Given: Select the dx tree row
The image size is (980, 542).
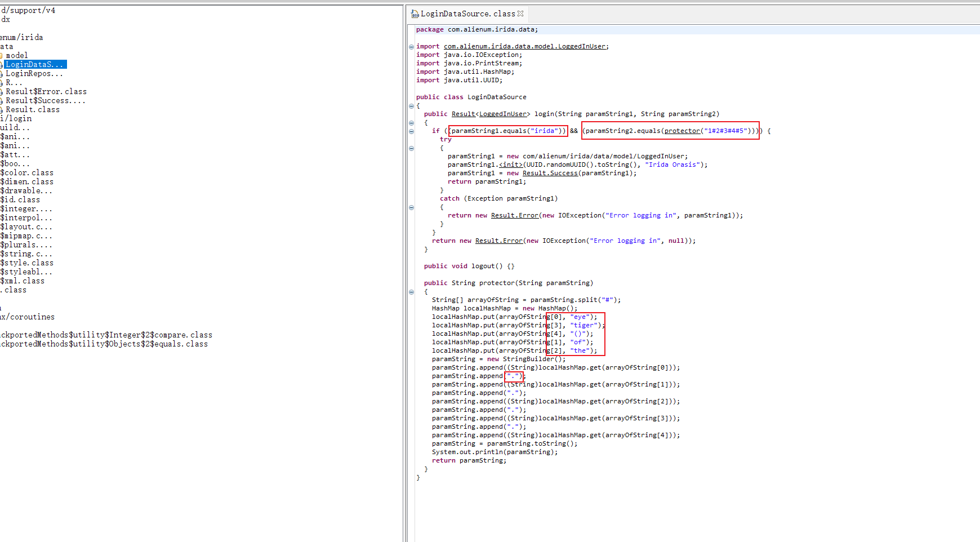Looking at the screenshot, I should 6,19.
